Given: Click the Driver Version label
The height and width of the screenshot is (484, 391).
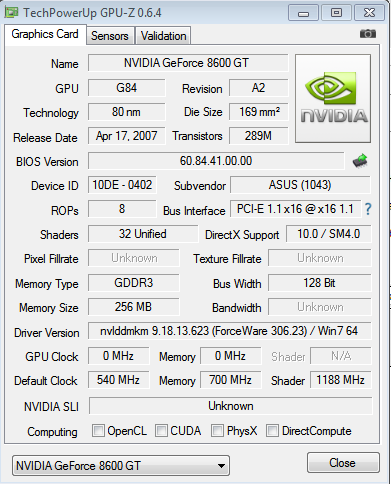Looking at the screenshot, I should (x=47, y=333).
